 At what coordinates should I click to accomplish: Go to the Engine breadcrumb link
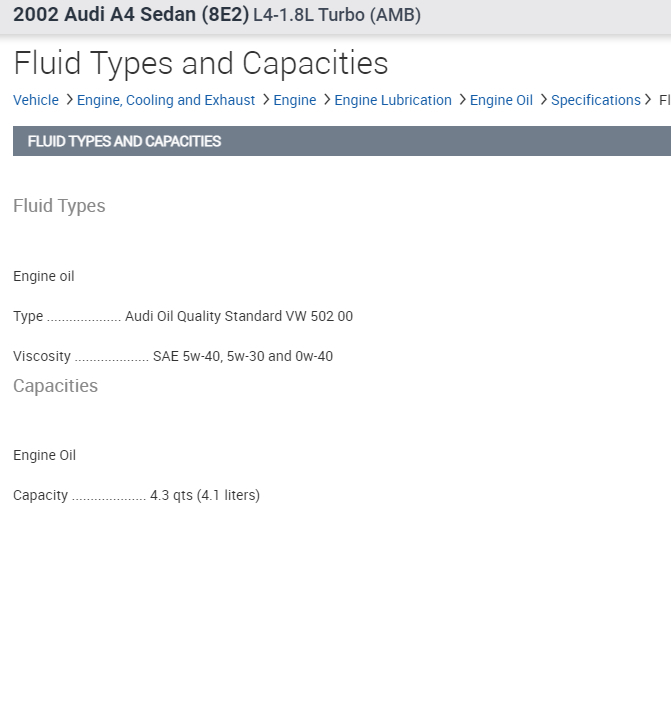tap(294, 100)
